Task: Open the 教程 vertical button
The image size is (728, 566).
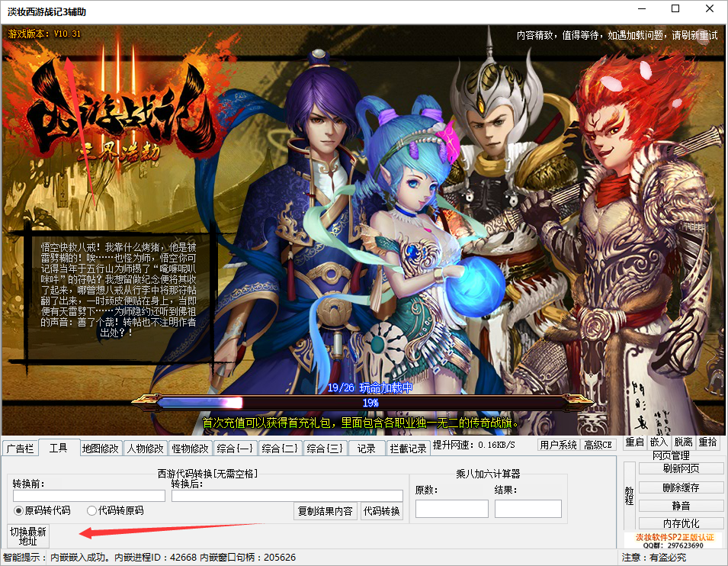Action: click(x=629, y=496)
